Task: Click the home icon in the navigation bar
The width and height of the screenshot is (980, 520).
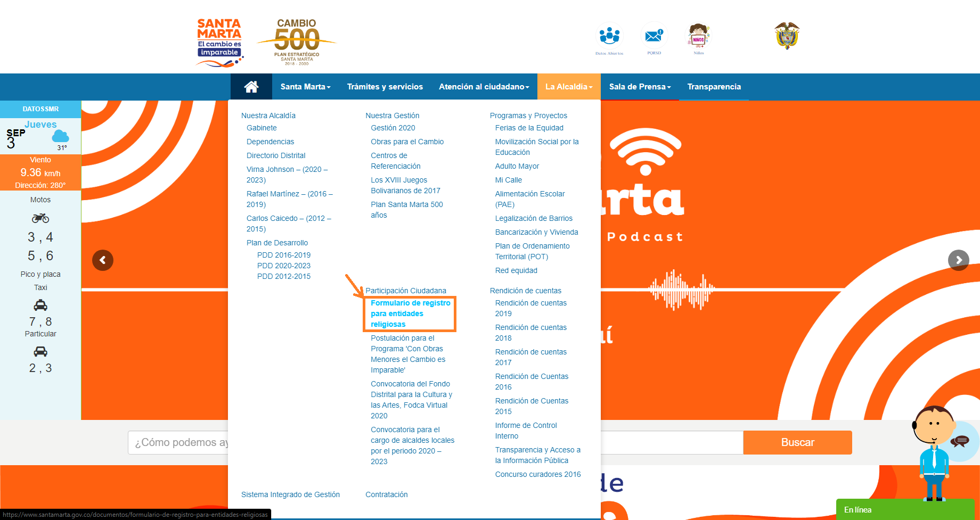Action: [x=251, y=87]
